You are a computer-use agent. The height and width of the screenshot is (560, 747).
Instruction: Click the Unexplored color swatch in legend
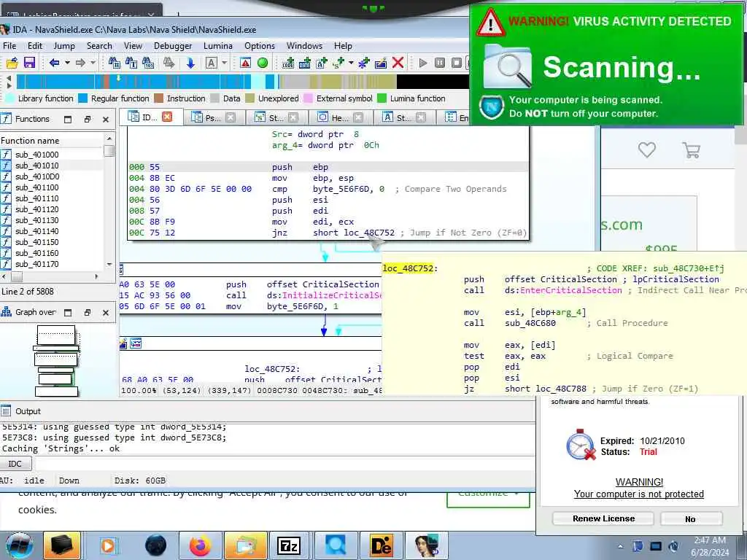[x=250, y=98]
